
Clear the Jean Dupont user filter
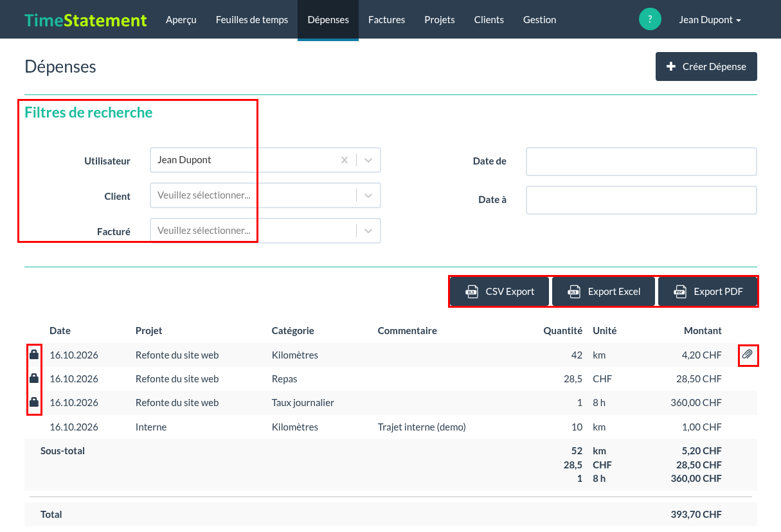point(345,160)
